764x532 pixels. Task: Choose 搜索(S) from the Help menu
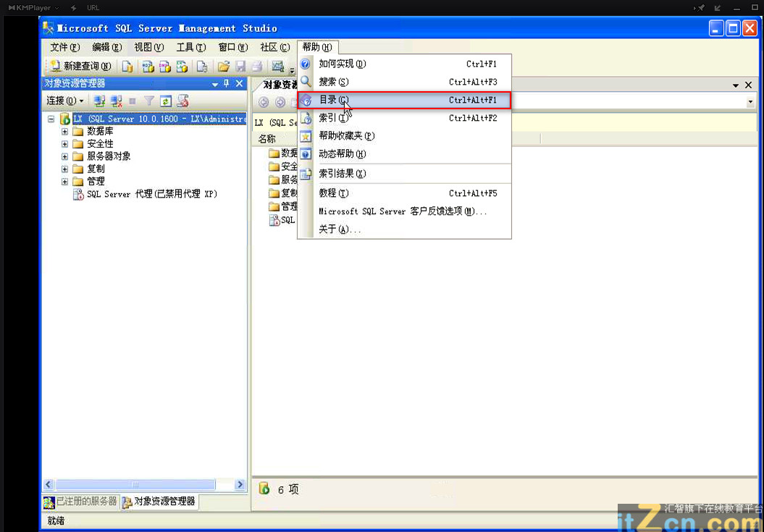(x=404, y=82)
